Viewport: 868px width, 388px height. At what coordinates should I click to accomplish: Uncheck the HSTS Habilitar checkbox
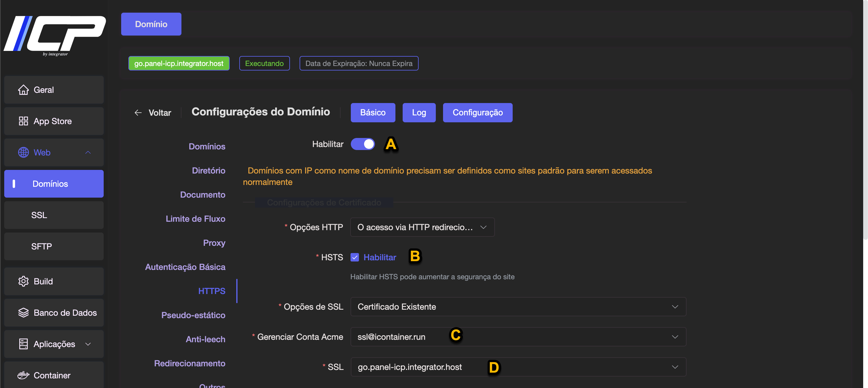click(x=354, y=257)
